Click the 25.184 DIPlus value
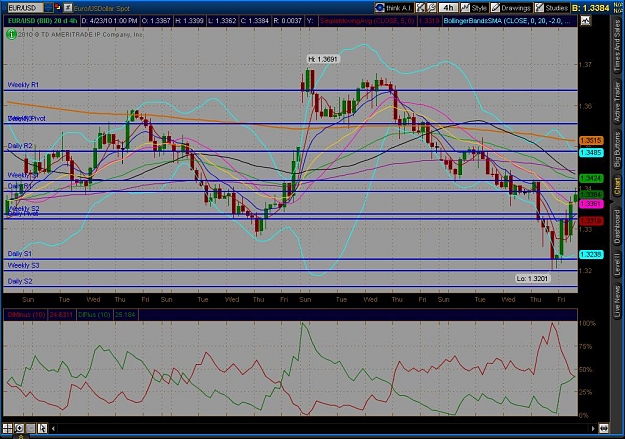The width and height of the screenshot is (625, 439). (125, 315)
